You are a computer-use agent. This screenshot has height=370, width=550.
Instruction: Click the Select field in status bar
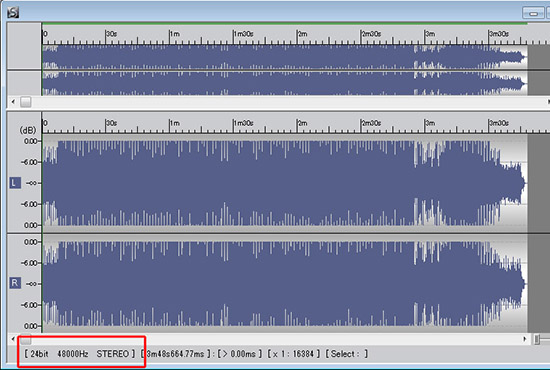(347, 354)
